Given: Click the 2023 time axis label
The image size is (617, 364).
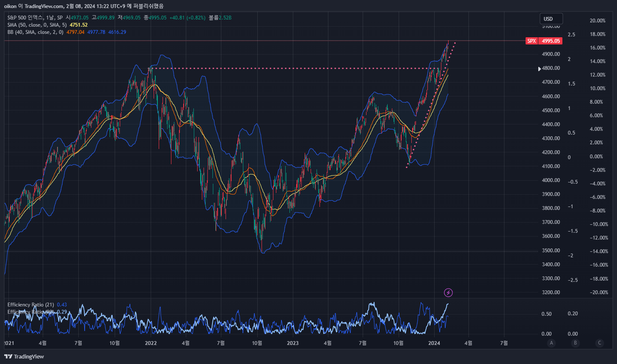Looking at the screenshot, I should (x=293, y=343).
